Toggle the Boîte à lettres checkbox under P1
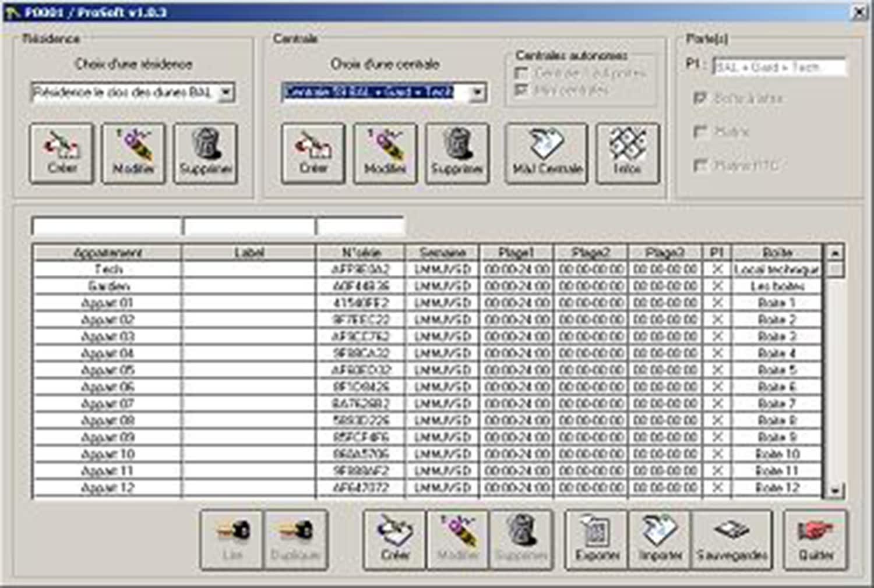This screenshot has height=588, width=874. (x=700, y=98)
